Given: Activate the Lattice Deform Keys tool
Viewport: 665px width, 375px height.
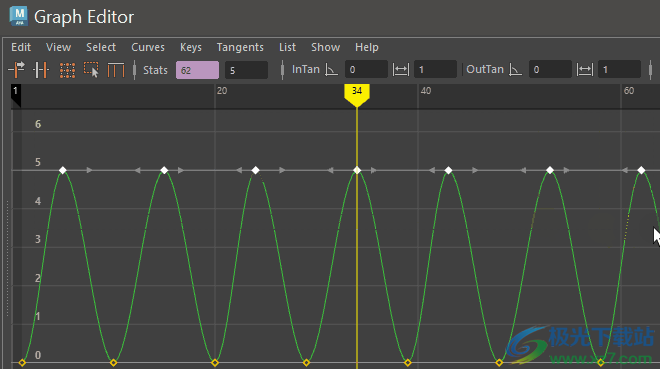Looking at the screenshot, I should 67,70.
